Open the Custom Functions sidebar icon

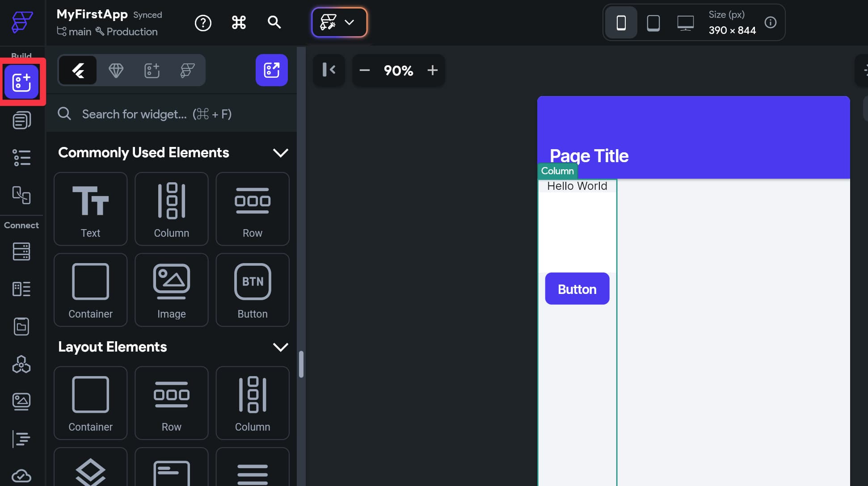point(21,439)
